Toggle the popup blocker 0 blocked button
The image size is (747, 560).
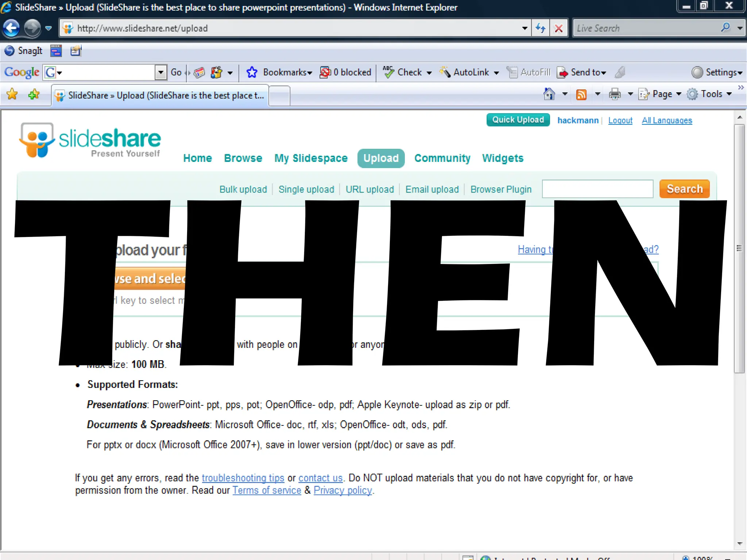point(345,72)
